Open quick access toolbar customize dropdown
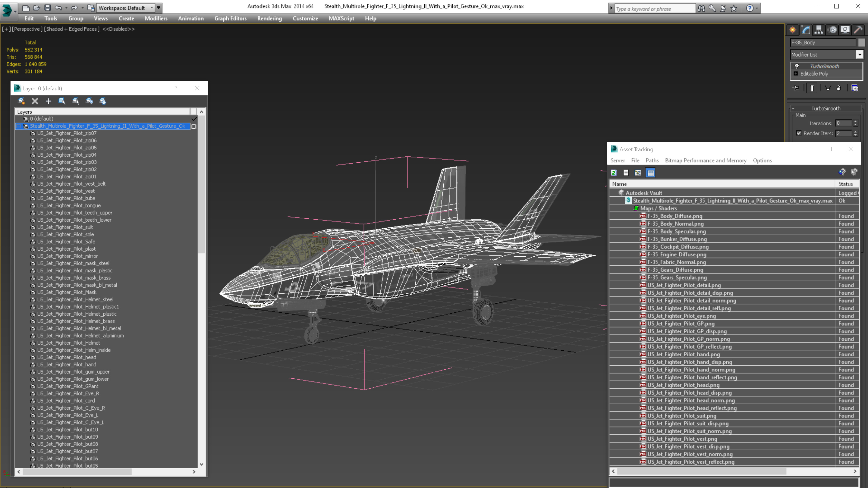Screen dimensions: 868x488 coord(159,8)
